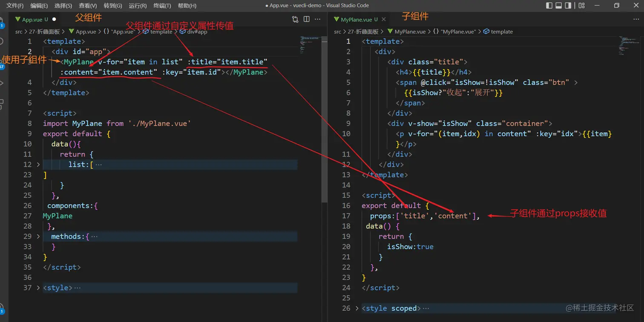Open more actions for App.vue editor group
Screen dimensions: 644x322
pos(318,19)
